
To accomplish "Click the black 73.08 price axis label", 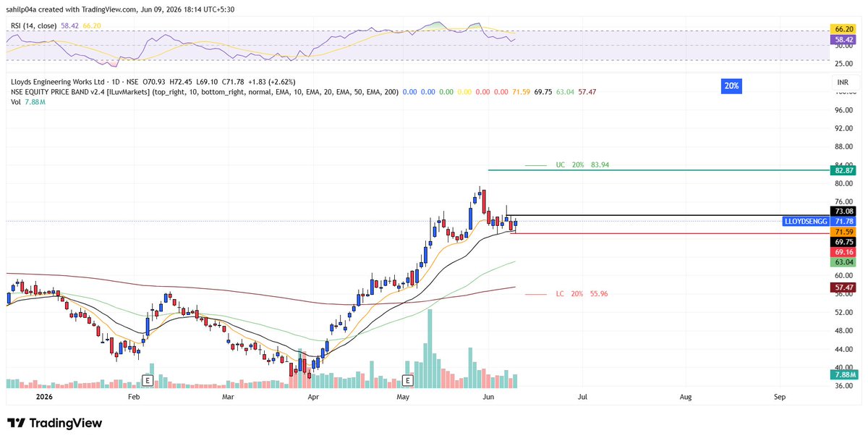I will click(x=844, y=211).
